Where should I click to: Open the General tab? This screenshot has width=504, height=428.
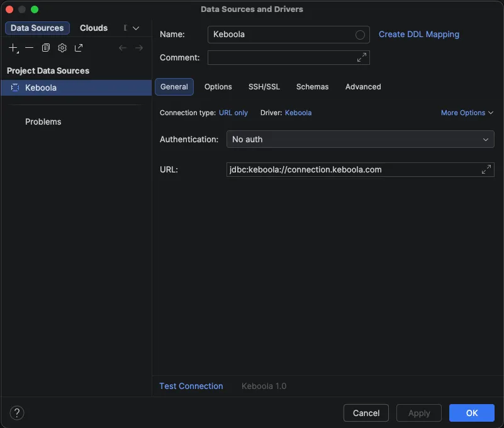(x=174, y=87)
